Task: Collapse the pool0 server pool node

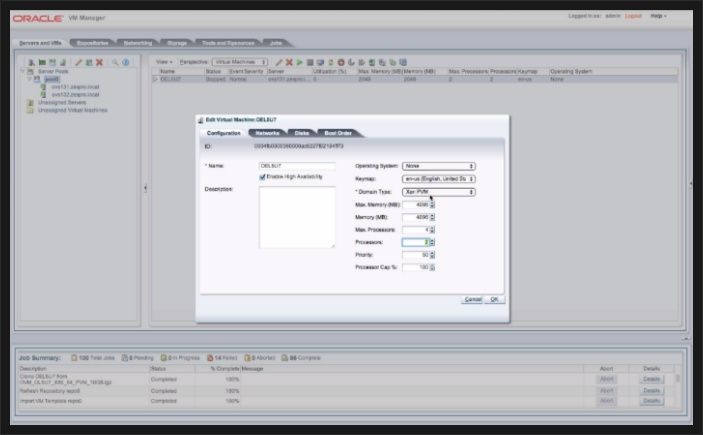Action: (30, 79)
